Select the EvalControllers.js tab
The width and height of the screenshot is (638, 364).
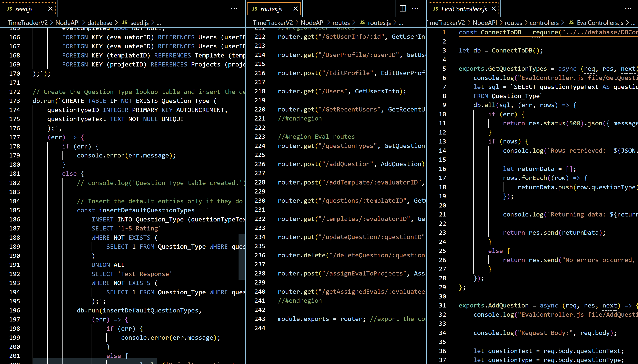463,9
